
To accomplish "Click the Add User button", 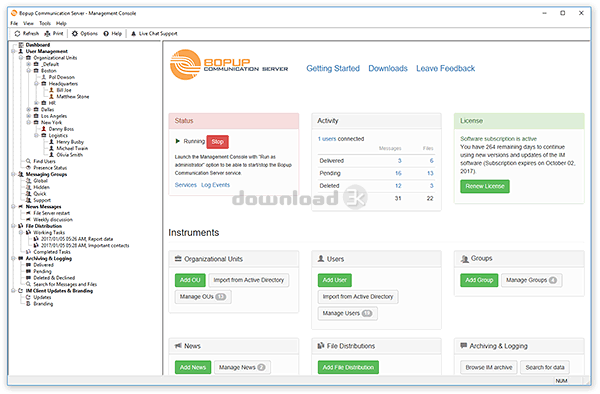I will 334,280.
